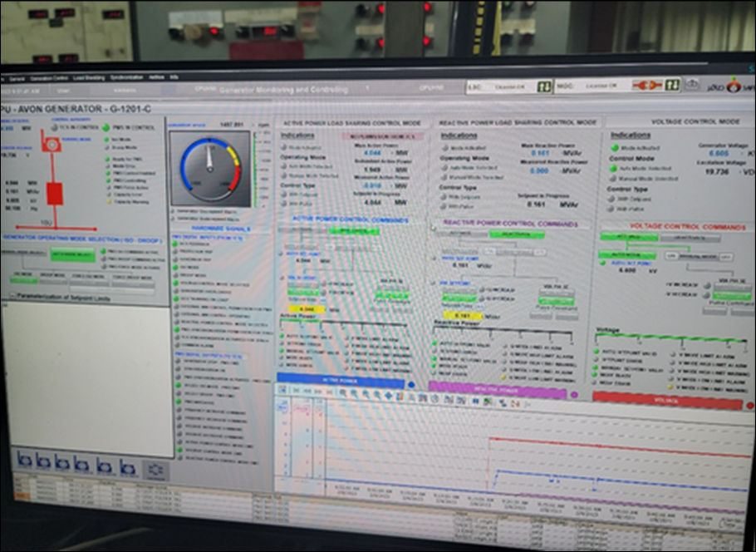Click the PMS IN CONTROL green indicator
The width and height of the screenshot is (756, 552).
pyautogui.click(x=106, y=127)
